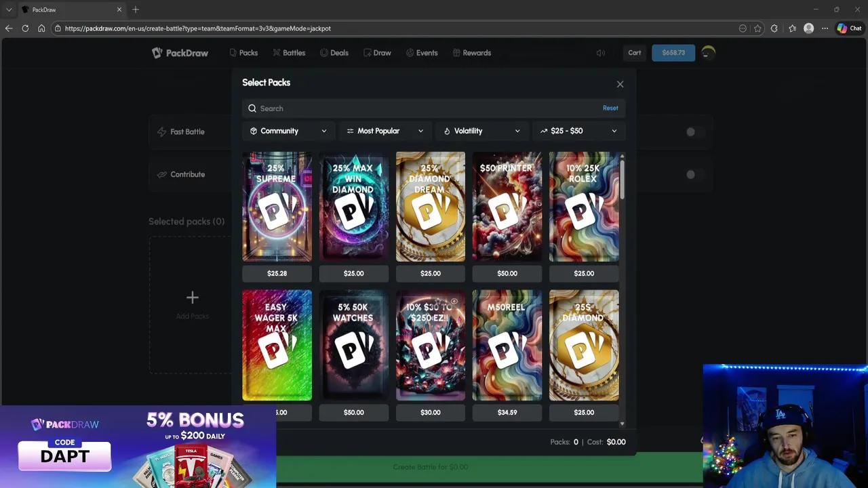Mute site sounds with the speaker icon

click(x=601, y=52)
